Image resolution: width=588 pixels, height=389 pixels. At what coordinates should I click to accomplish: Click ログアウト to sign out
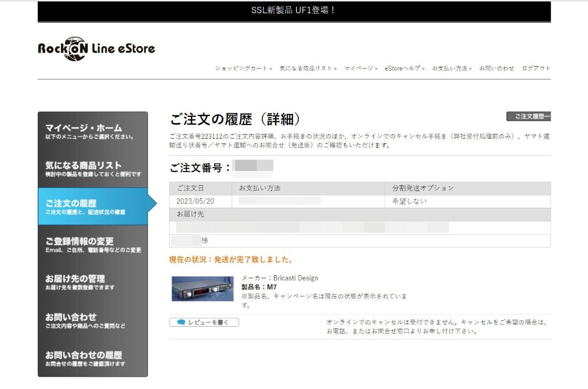[536, 69]
